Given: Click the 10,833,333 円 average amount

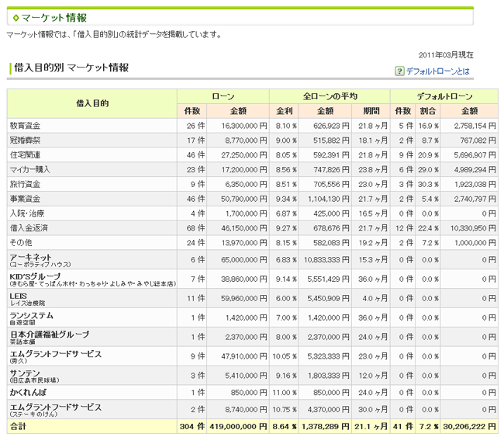Looking at the screenshot, I should [x=326, y=260].
